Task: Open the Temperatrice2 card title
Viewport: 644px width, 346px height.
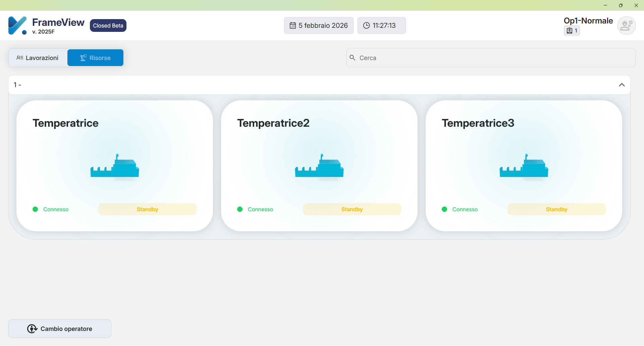Action: point(273,123)
